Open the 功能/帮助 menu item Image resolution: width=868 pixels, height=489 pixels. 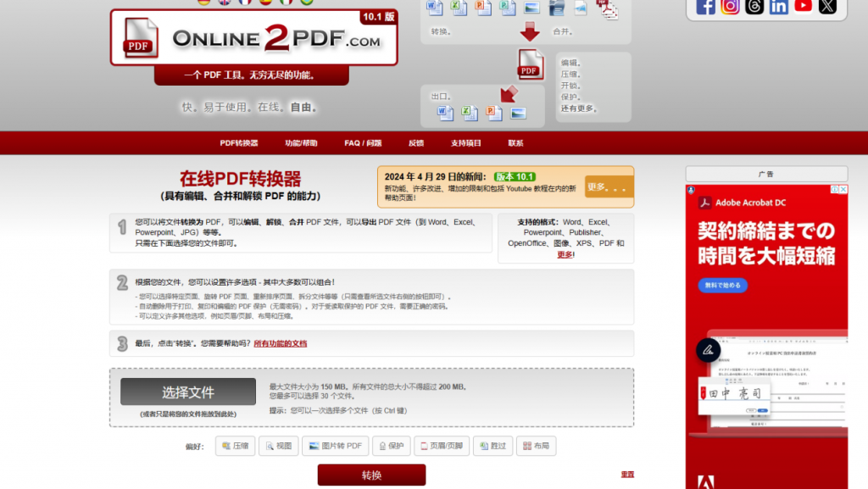(x=301, y=143)
